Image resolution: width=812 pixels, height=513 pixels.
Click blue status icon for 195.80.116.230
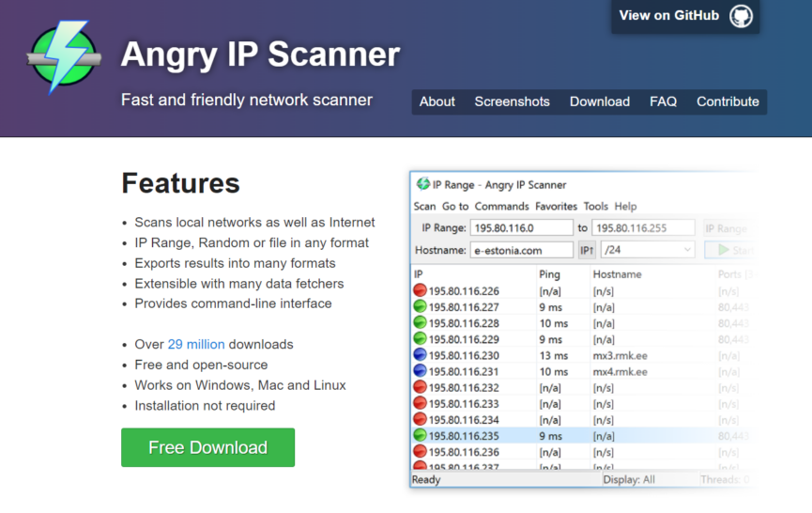pyautogui.click(x=420, y=355)
